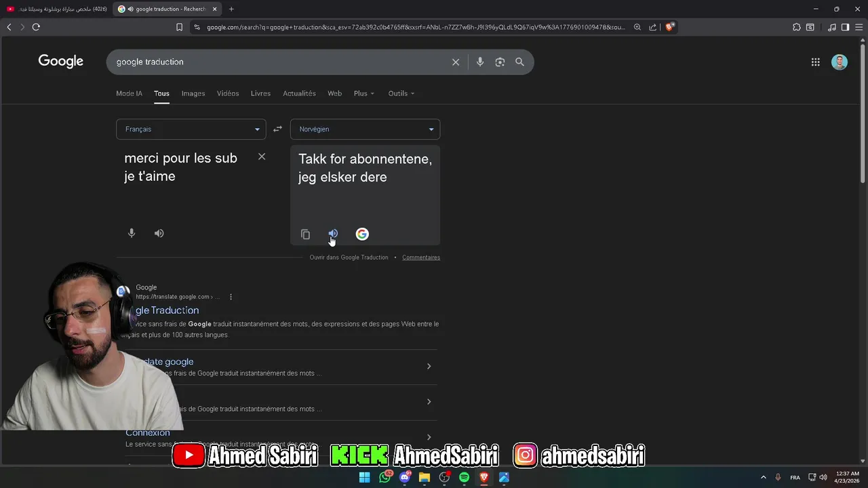Switch to the YouTube Arabic tab
Viewport: 868px width, 488px height.
[x=56, y=9]
